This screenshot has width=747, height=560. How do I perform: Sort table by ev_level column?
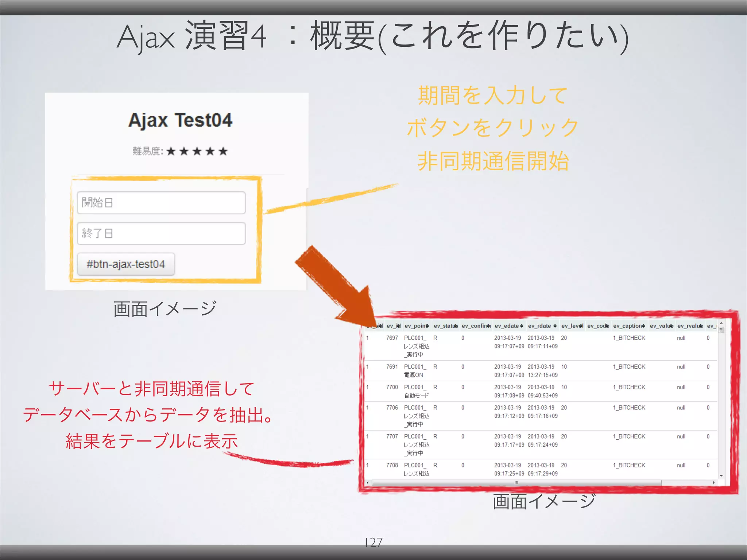pyautogui.click(x=572, y=326)
